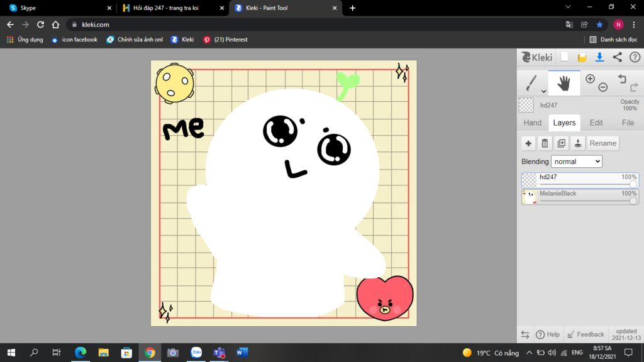Viewport: 644px width, 362px height.
Task: Open the Chrome three-dot menu
Action: click(x=634, y=25)
